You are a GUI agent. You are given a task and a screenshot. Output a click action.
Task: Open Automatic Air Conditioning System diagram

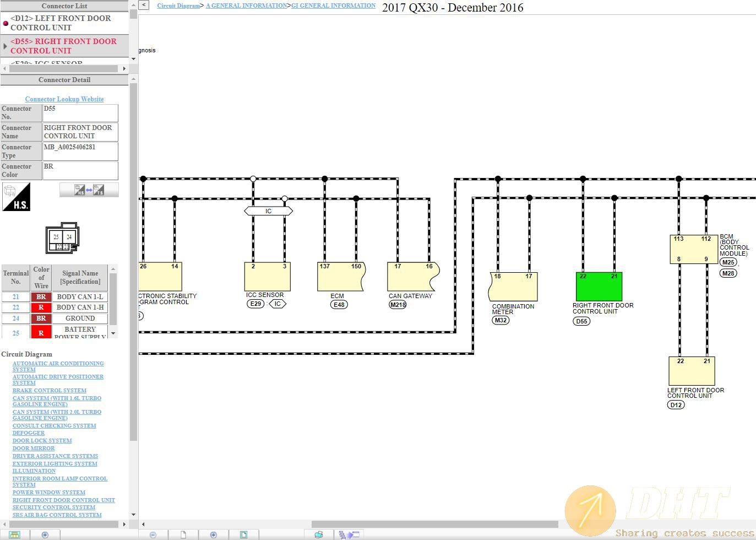pyautogui.click(x=58, y=366)
